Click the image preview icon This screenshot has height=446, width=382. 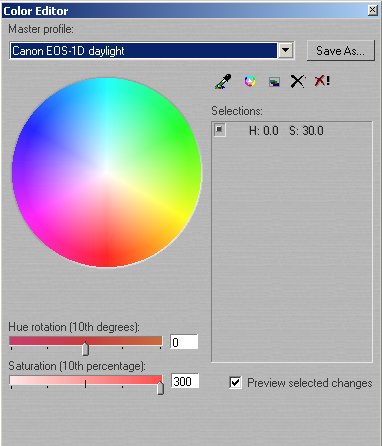click(x=274, y=82)
